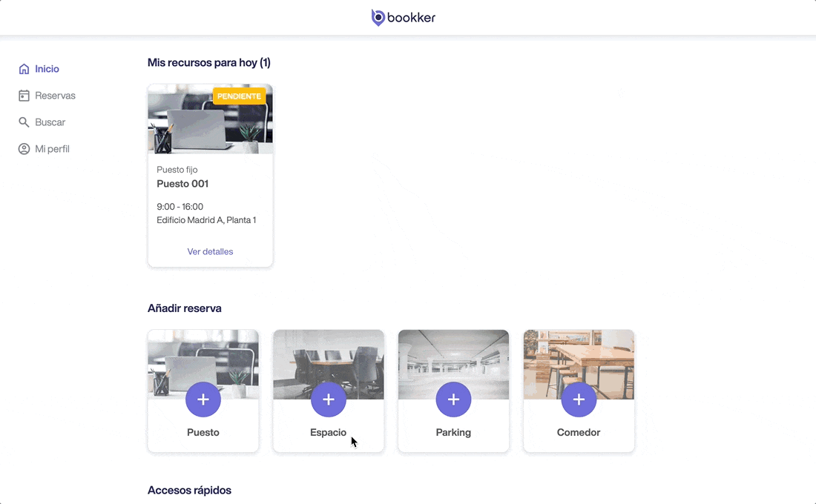Open the Inicio menu item

tap(47, 69)
